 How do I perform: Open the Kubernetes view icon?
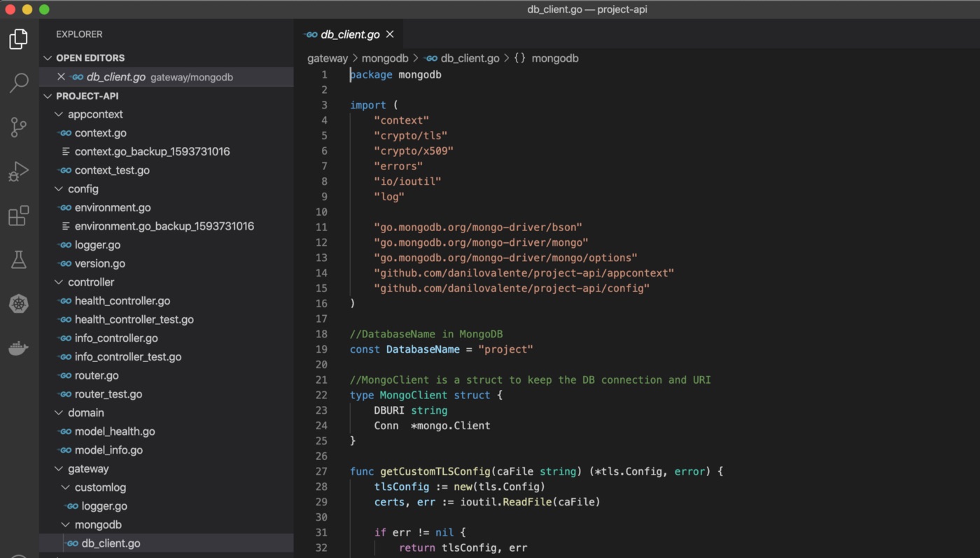19,304
